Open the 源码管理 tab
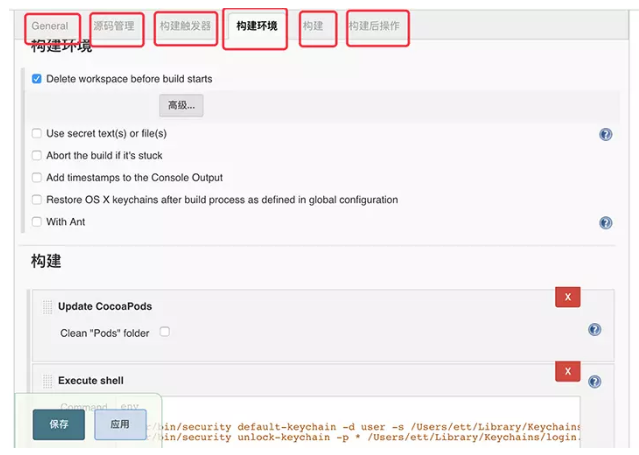Viewport: 639px width, 455px height. pyautogui.click(x=114, y=26)
